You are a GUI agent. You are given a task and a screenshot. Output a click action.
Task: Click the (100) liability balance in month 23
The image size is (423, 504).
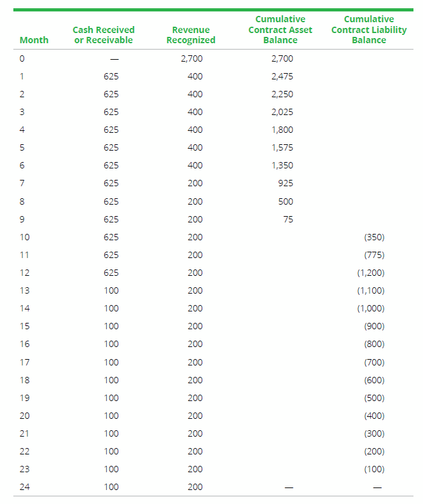click(x=374, y=469)
